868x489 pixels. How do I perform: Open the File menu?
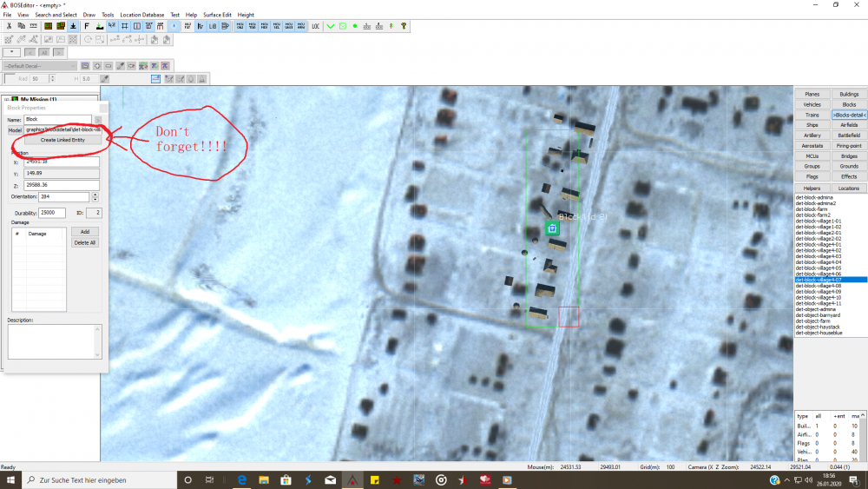coord(7,15)
